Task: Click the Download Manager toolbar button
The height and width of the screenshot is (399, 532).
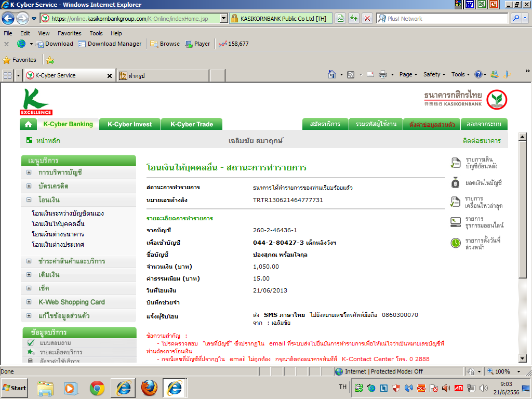Action: pos(110,44)
